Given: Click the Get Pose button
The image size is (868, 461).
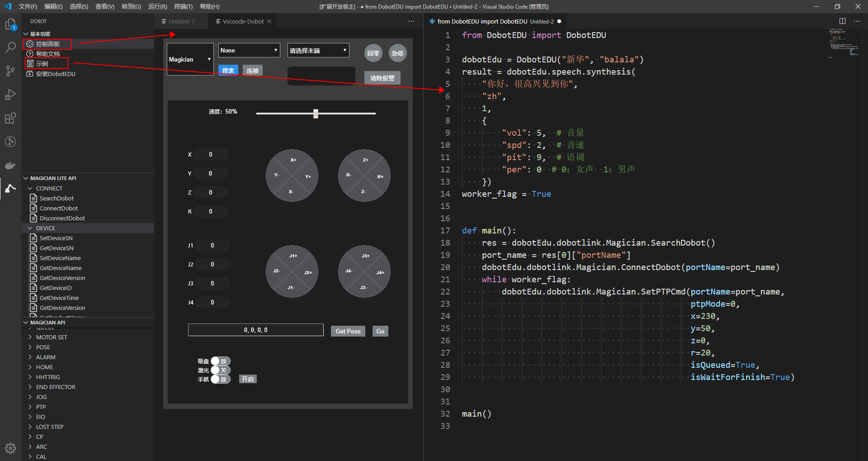Looking at the screenshot, I should 348,331.
